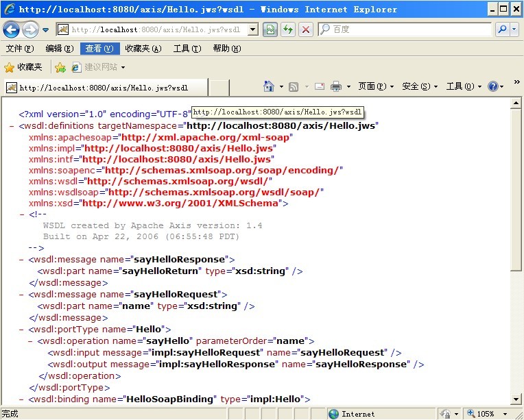Collapse the HelloSoapBinding binding node
524x420 pixels.
point(22,399)
